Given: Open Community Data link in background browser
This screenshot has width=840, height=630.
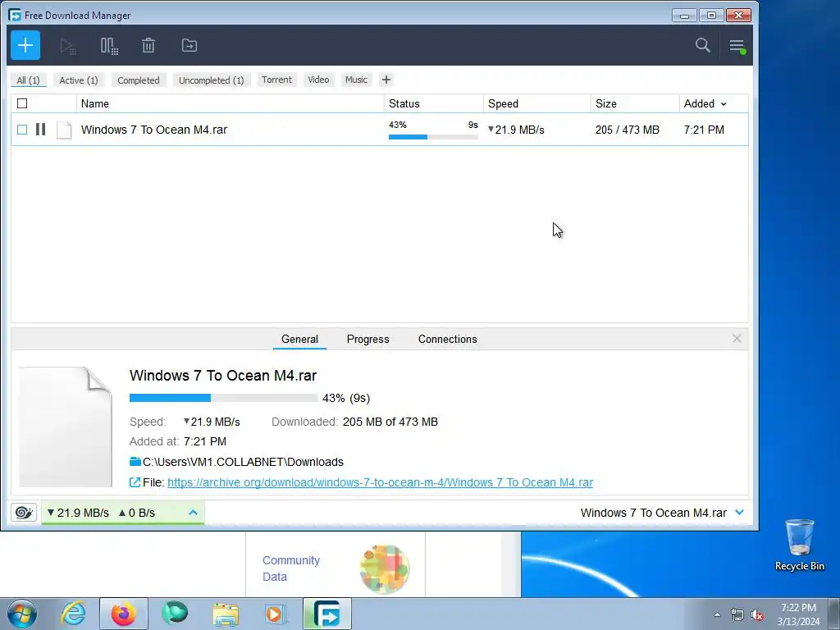Looking at the screenshot, I should click(x=291, y=568).
